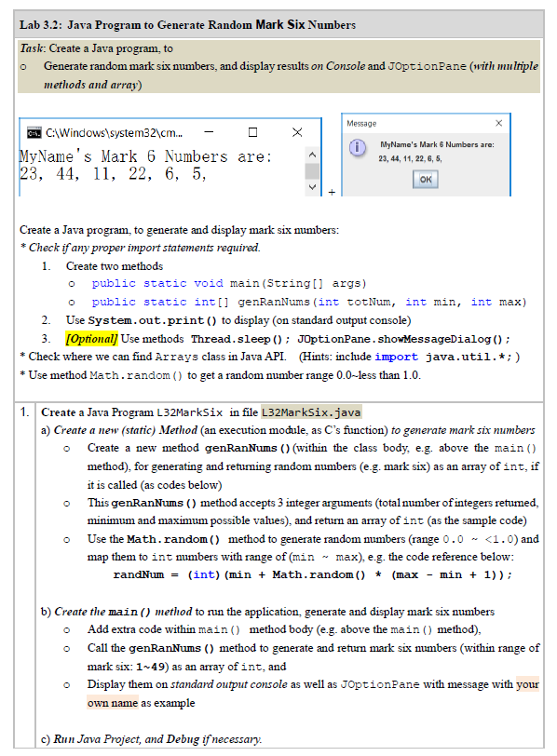Click console line 'MyName's Mark 6 Numbers are:'
557x756 pixels.
145,156
